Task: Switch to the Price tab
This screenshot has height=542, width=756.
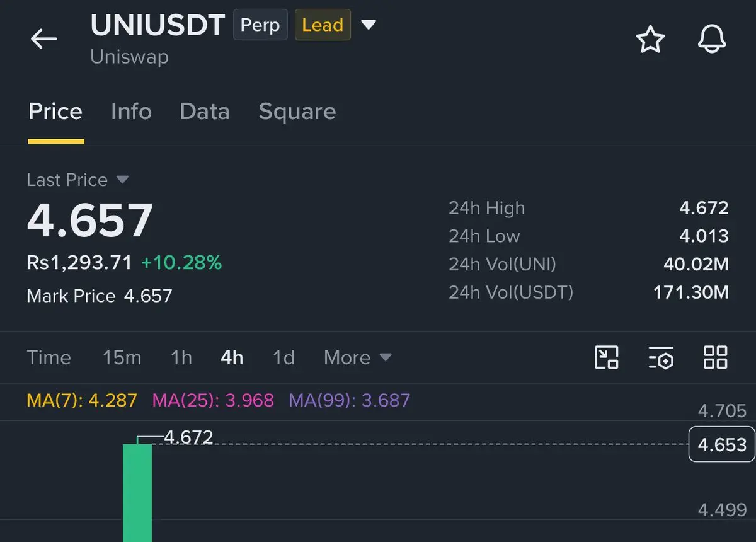Action: pos(55,112)
